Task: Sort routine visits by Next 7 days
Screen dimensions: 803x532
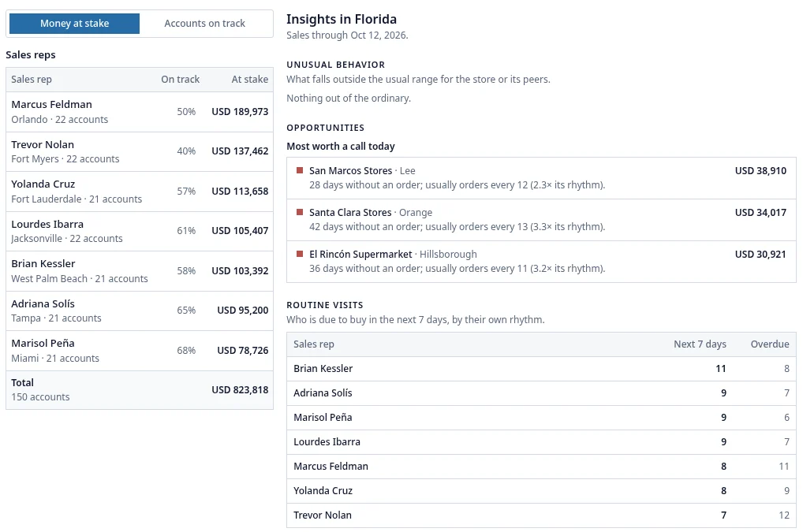Action: [700, 344]
